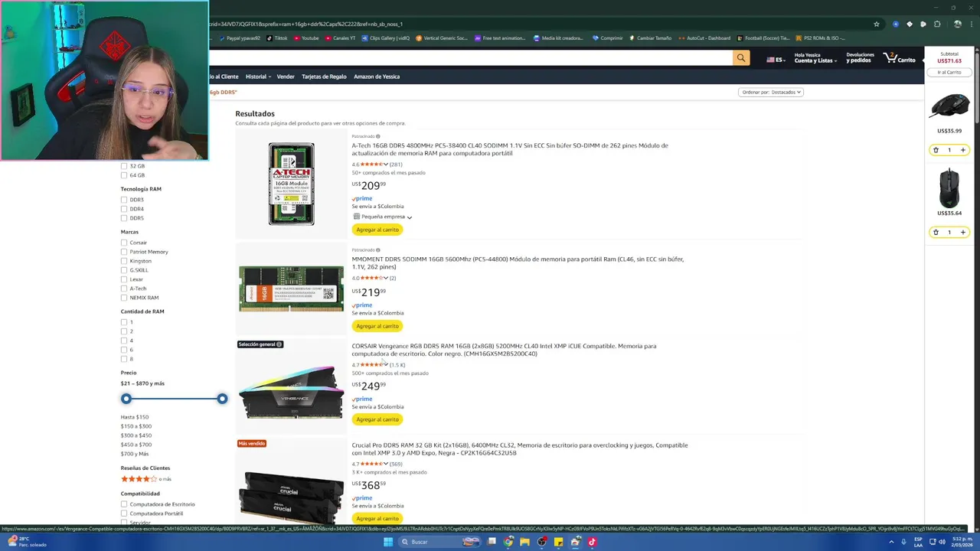
Task: Open the ES language selector dropdown
Action: point(776,60)
